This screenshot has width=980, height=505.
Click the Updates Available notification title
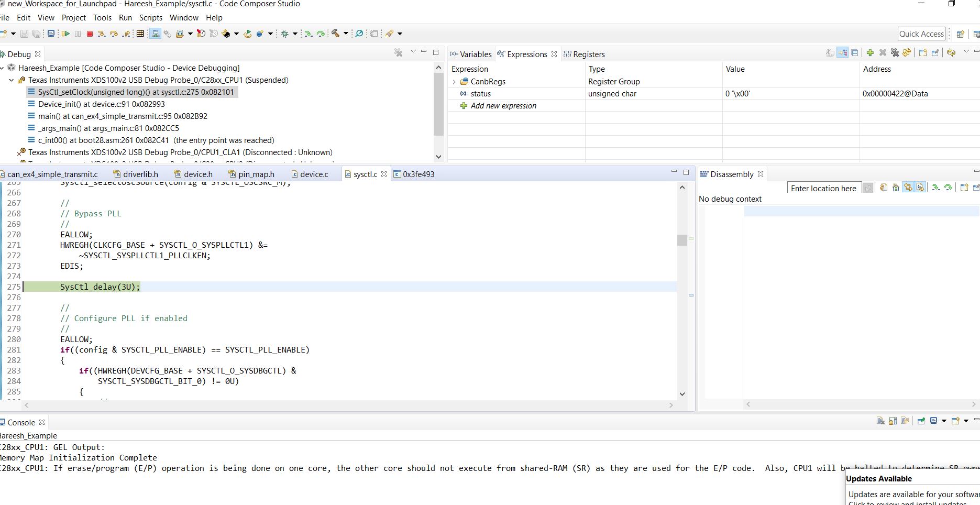pyautogui.click(x=879, y=478)
